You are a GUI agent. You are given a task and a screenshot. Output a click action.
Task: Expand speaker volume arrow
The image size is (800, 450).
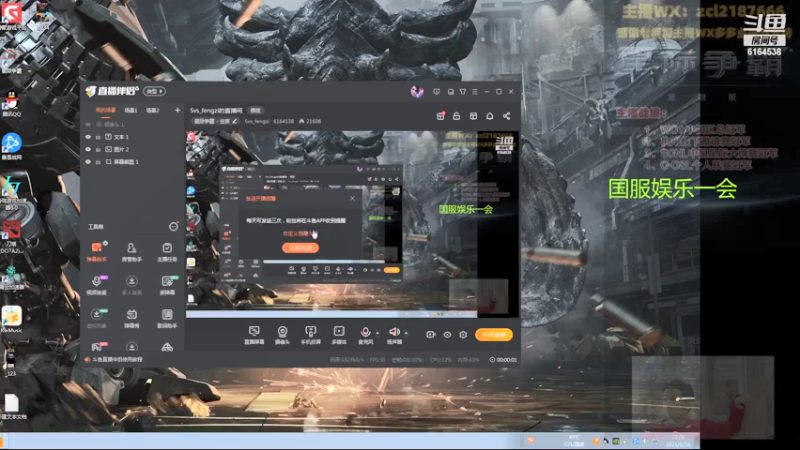pos(406,333)
